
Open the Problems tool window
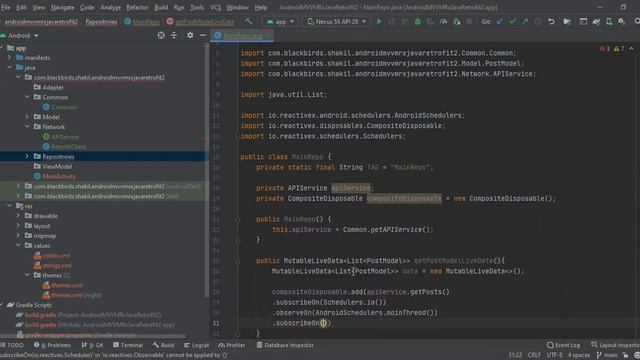tap(53, 345)
